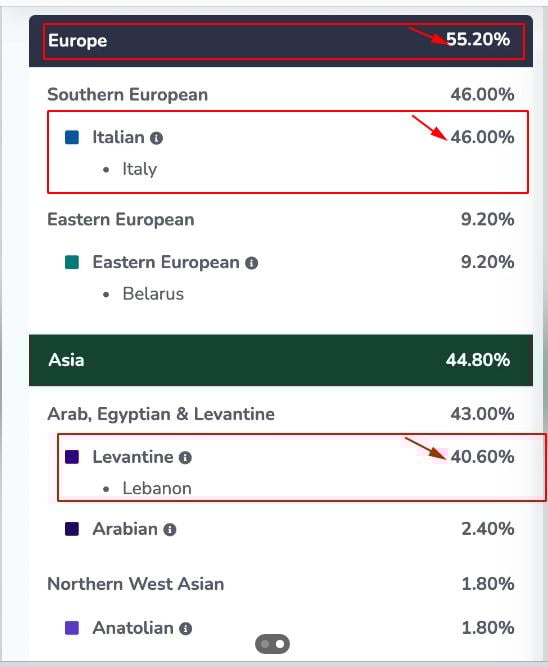Screen dimensions: 548x667
Task: Collapse the Europe section header
Action: [281, 41]
